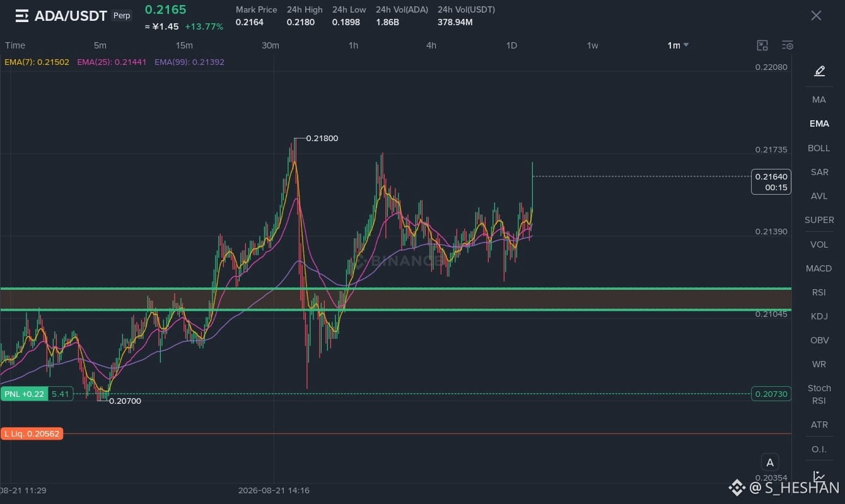Open chart settings icon beside the layout icon
Viewport: 845px width, 504px height.
(x=788, y=45)
